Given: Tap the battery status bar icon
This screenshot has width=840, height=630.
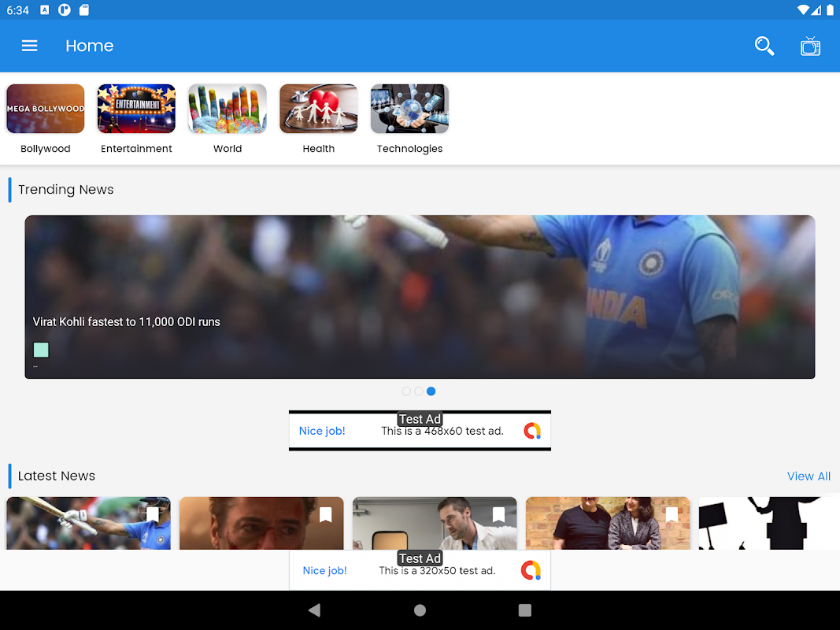Looking at the screenshot, I should [x=830, y=10].
